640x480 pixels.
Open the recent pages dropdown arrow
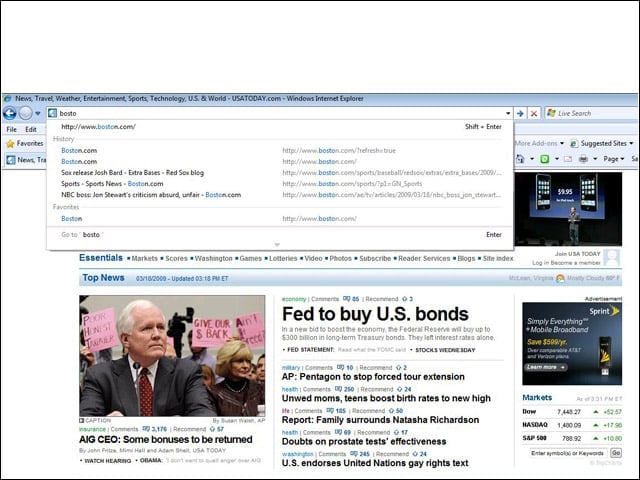tap(38, 113)
